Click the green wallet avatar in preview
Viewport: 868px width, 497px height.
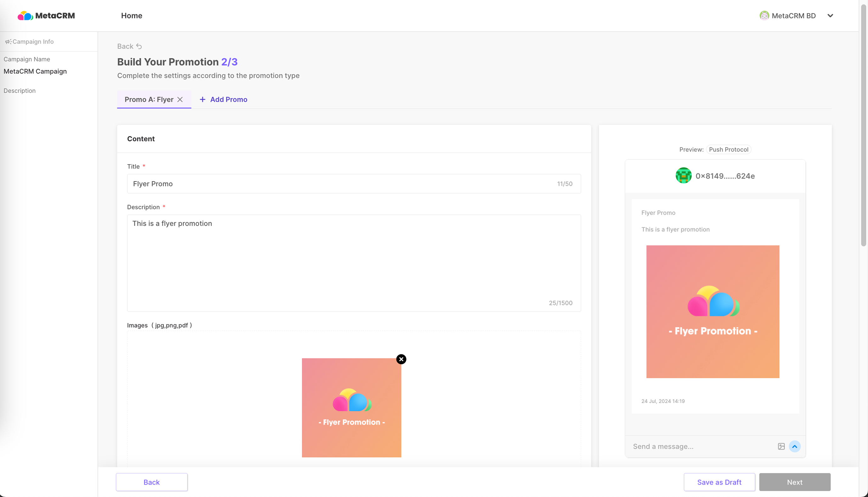(x=684, y=176)
